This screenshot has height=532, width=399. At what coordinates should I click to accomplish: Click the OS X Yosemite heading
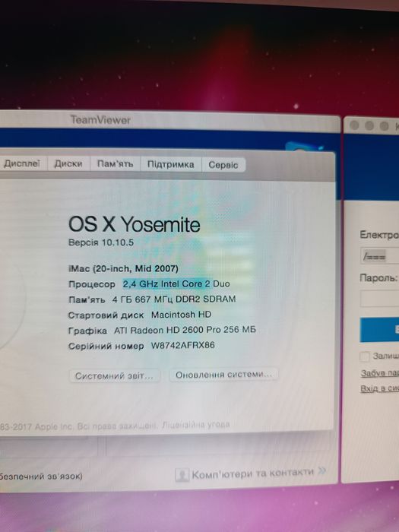(135, 224)
